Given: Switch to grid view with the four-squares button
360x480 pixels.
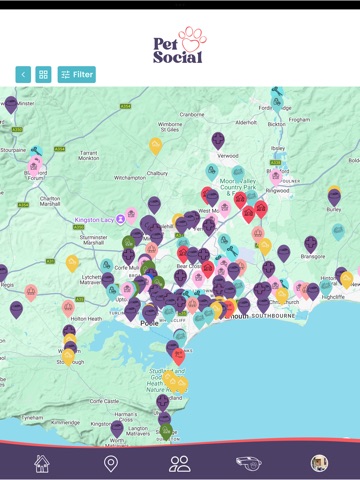Looking at the screenshot, I should coord(43,74).
